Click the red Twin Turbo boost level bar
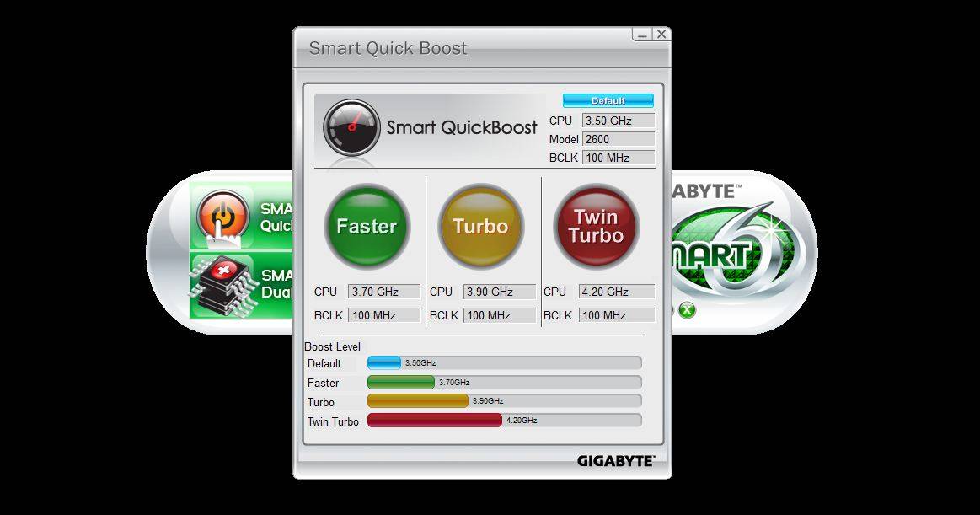Screen dimensions: 980x515 point(435,420)
